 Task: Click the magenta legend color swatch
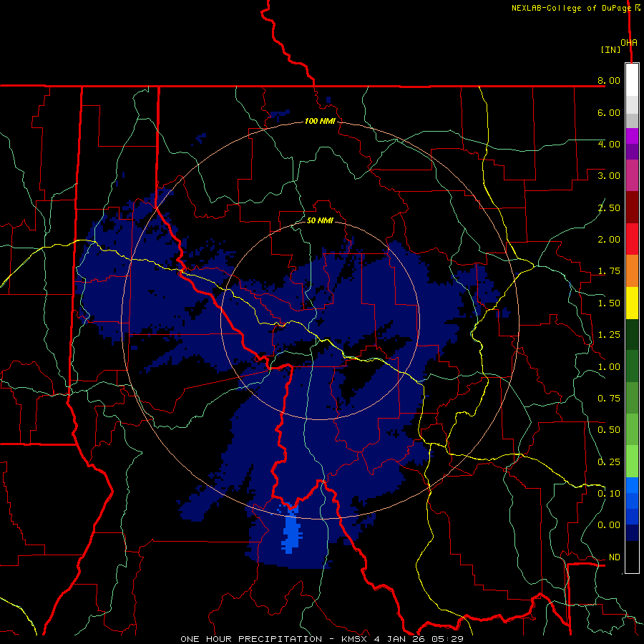(x=632, y=136)
